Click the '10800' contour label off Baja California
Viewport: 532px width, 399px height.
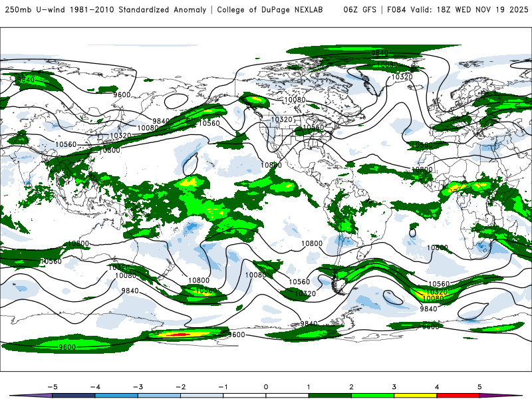click(271, 165)
